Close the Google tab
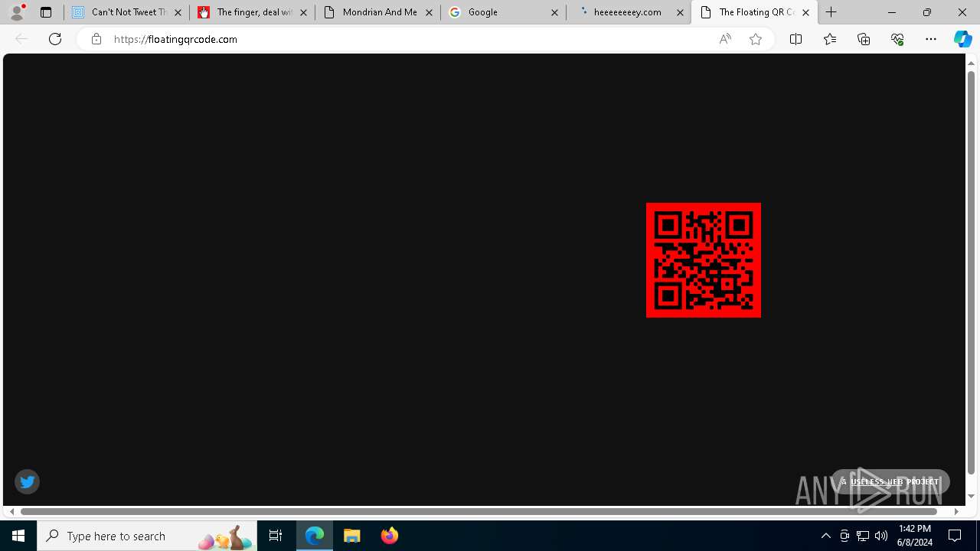Viewport: 980px width, 551px height. [x=554, y=12]
